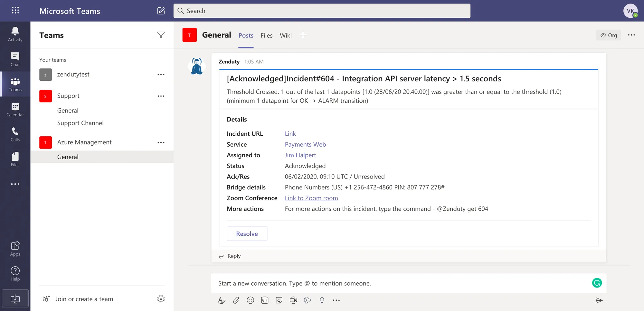Image resolution: width=644 pixels, height=311 pixels.
Task: Switch to the Posts tab
Action: pos(246,35)
